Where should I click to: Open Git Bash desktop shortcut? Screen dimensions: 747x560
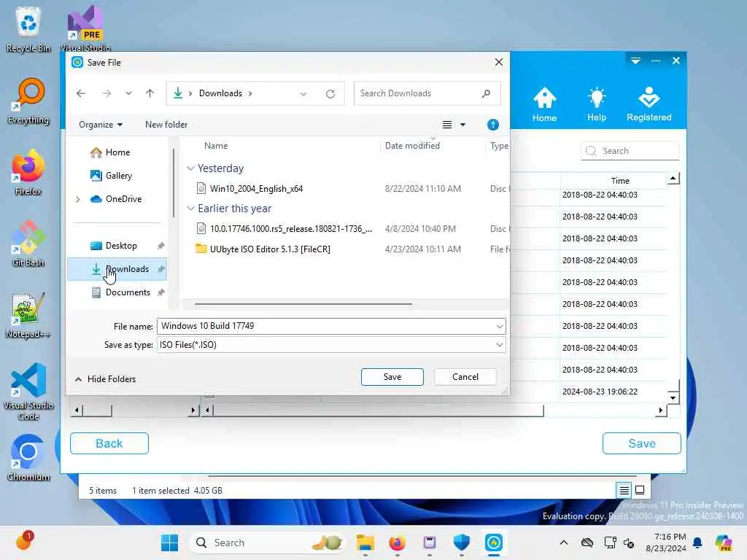tap(28, 244)
